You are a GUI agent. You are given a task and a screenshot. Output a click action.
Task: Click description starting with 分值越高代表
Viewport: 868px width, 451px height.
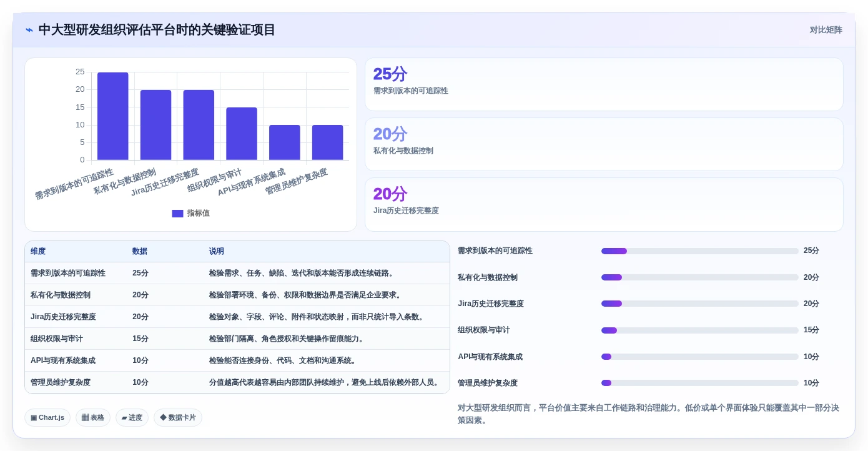325,383
